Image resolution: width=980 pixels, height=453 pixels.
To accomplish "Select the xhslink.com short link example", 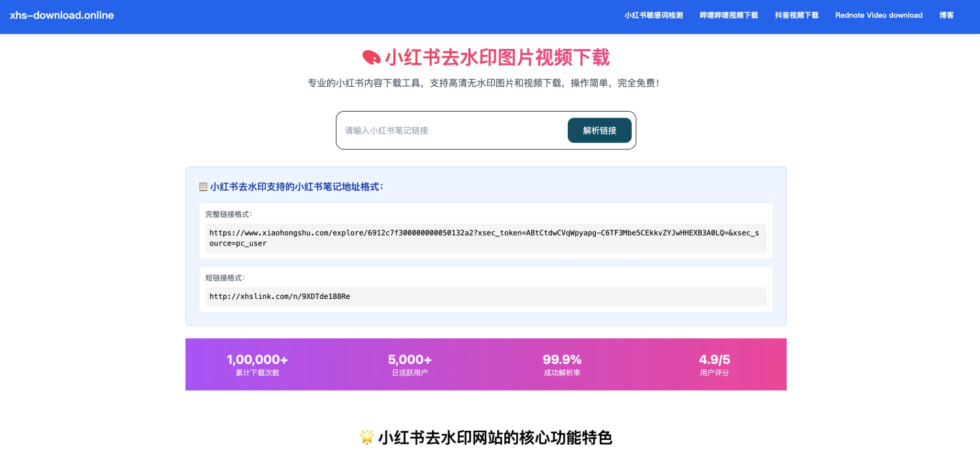I will pyautogui.click(x=486, y=296).
